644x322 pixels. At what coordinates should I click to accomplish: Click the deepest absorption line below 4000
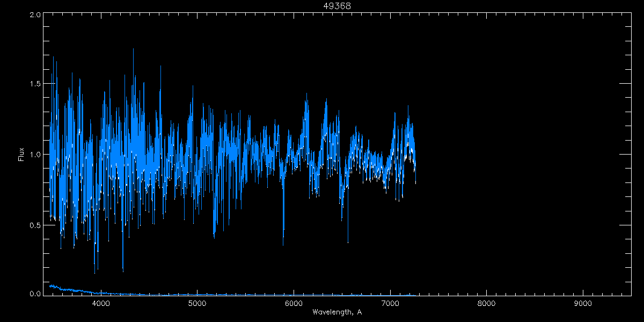pos(95,252)
